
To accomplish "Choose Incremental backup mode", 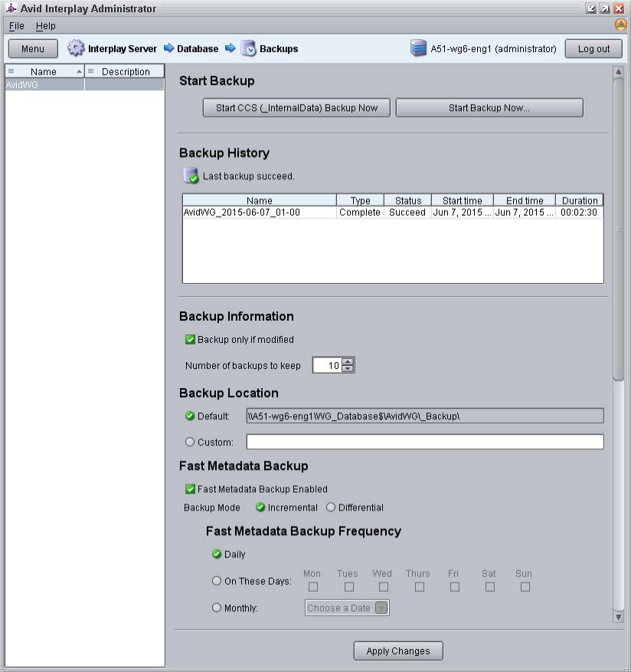I will point(260,507).
